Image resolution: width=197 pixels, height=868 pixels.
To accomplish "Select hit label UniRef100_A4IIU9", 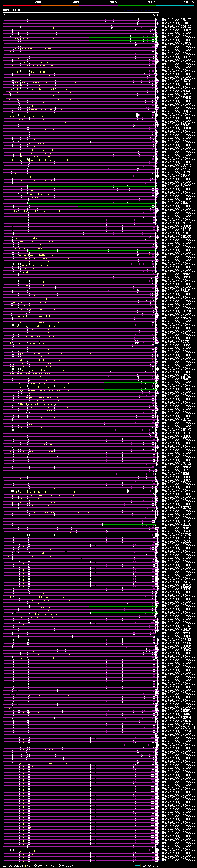I will pyautogui.click(x=177, y=230).
